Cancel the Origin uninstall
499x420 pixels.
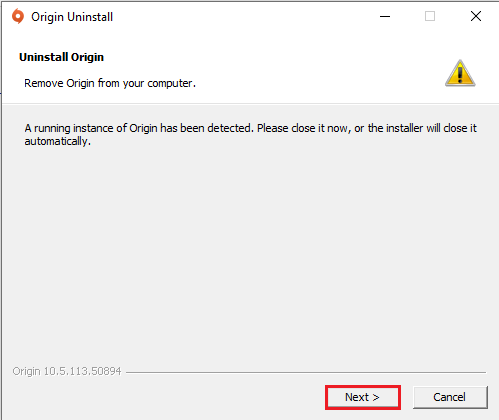pos(450,397)
